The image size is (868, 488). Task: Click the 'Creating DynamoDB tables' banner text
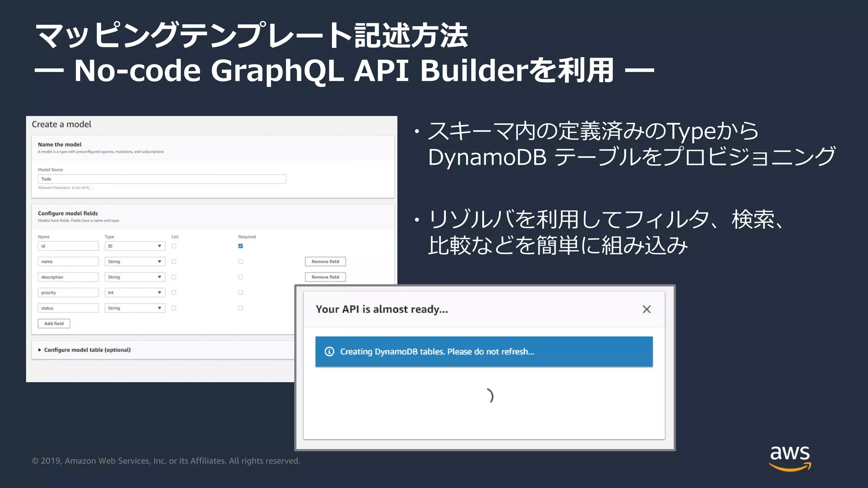click(x=437, y=352)
